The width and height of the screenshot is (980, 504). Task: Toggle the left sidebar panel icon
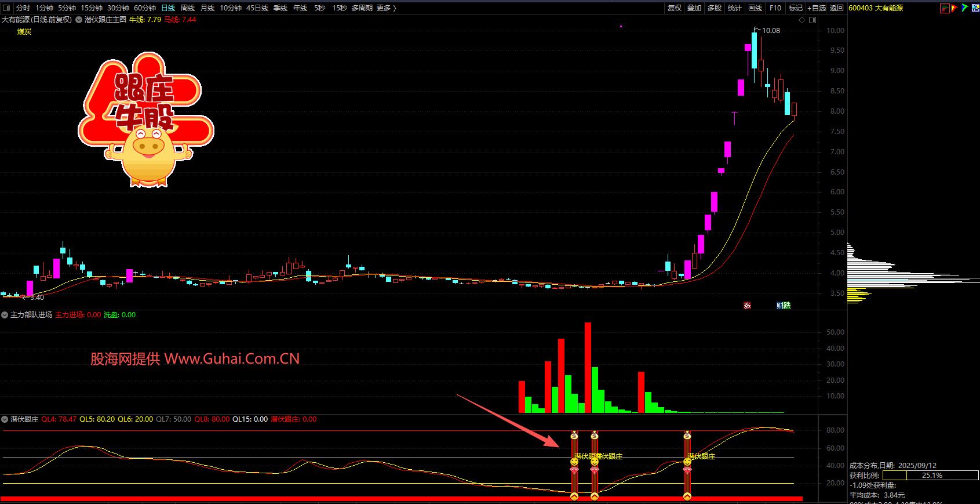point(6,8)
